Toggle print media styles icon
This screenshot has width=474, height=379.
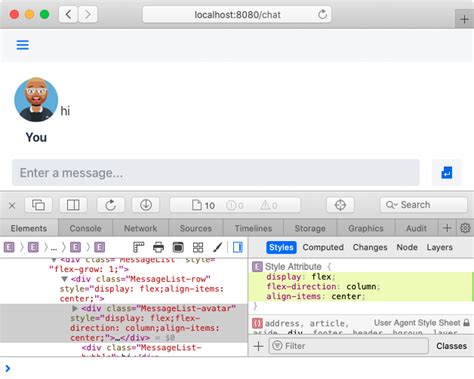pos(158,247)
